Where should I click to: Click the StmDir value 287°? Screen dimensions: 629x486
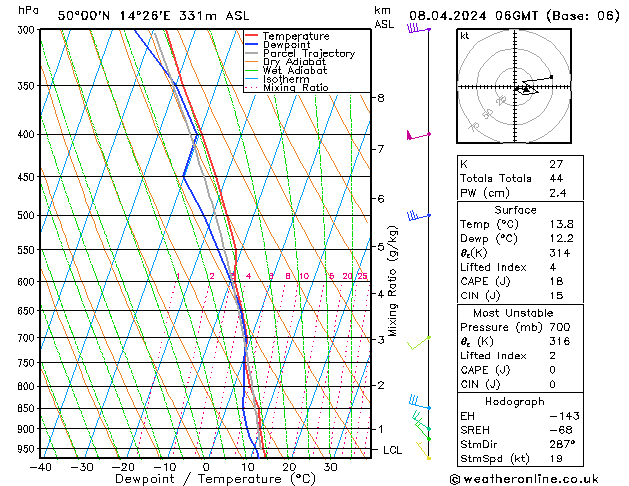pyautogui.click(x=562, y=444)
